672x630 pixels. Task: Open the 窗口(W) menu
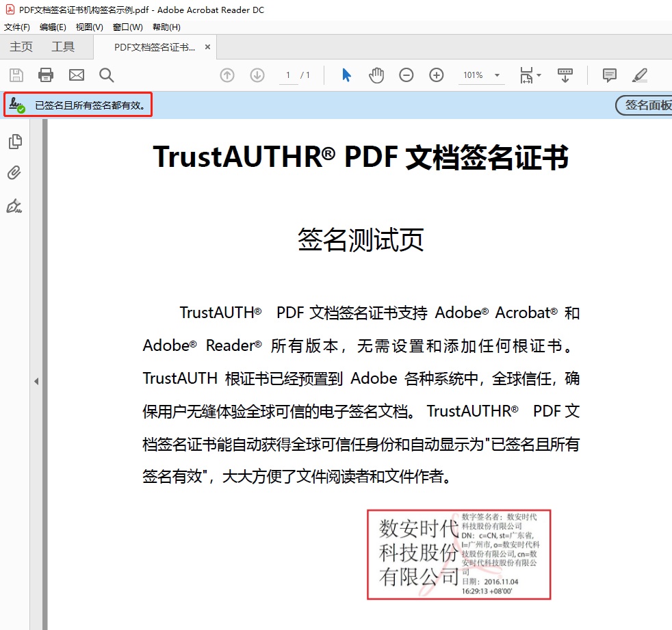(128, 27)
